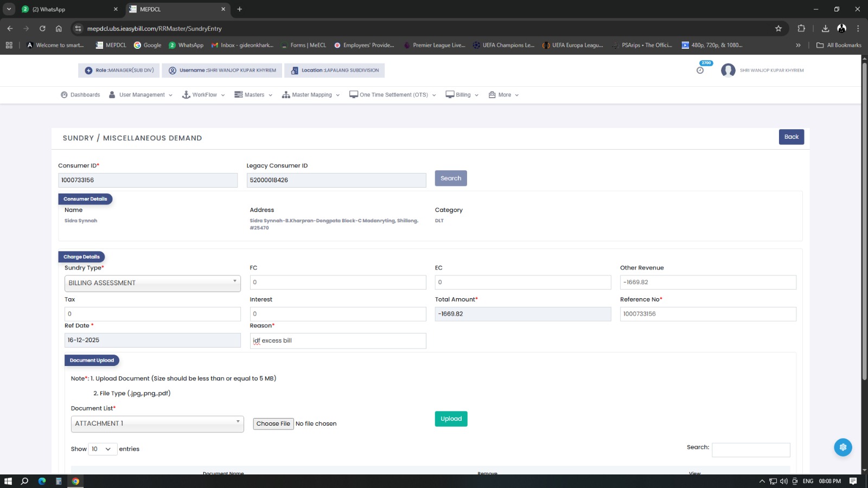Open Chrome extensions puzzle icon

tap(801, 29)
